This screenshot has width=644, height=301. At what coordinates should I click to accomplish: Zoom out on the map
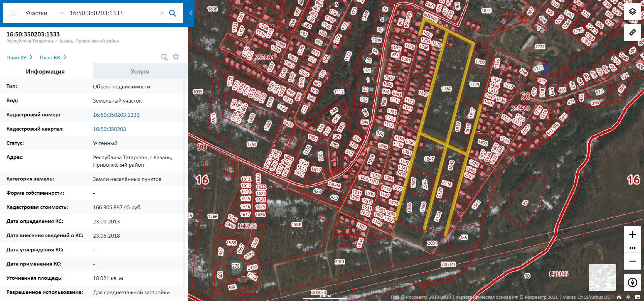point(632,261)
